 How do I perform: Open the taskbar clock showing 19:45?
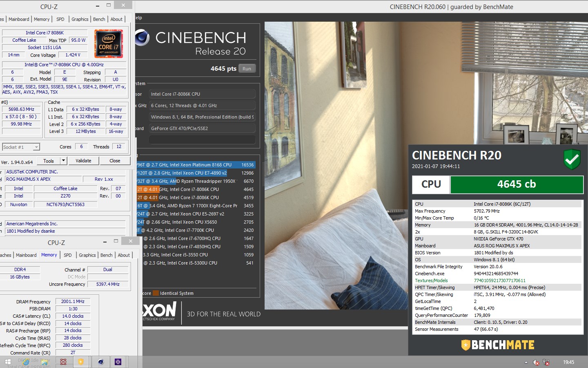pos(568,362)
